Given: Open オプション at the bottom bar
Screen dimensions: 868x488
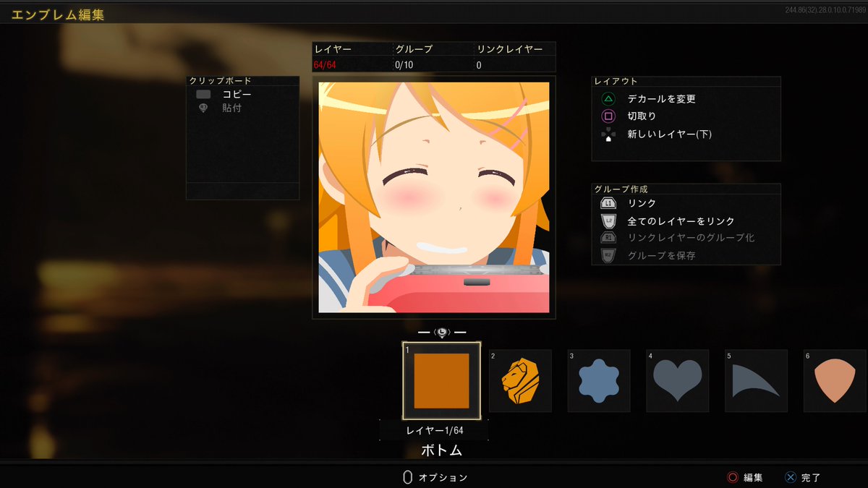Looking at the screenshot, I should (x=443, y=477).
